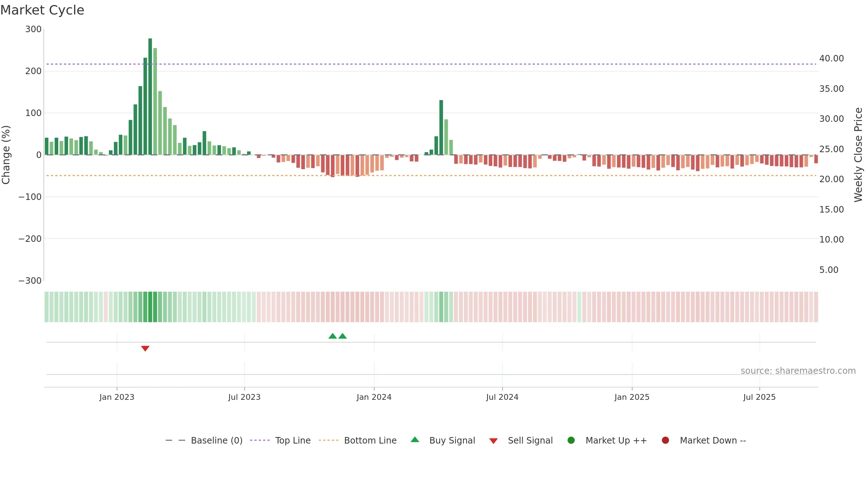
Task: Toggle the Sell Signal legend entry
Action: pyautogui.click(x=521, y=440)
